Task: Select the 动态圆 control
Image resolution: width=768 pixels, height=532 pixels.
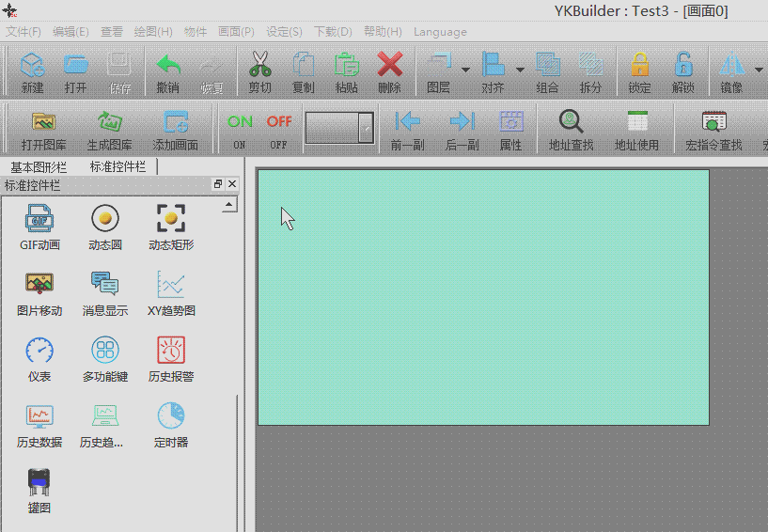Action: tap(104, 219)
